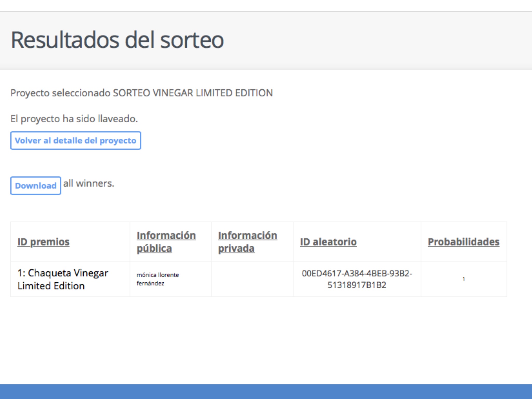The image size is (532, 399).
Task: Select the Chaqueta Vinegar Limited Edition cell
Action: click(x=63, y=279)
